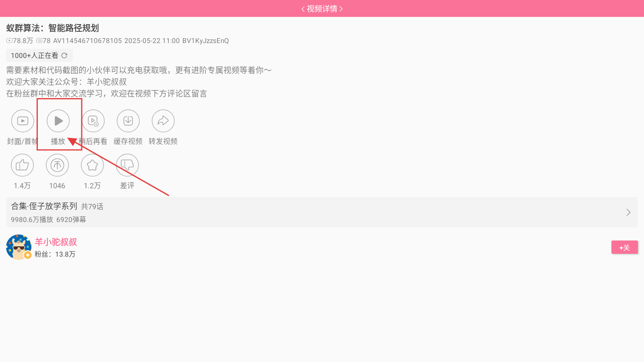644x362 pixels.
Task: Mark the video 差评 with thumbs-down
Action: [127, 165]
